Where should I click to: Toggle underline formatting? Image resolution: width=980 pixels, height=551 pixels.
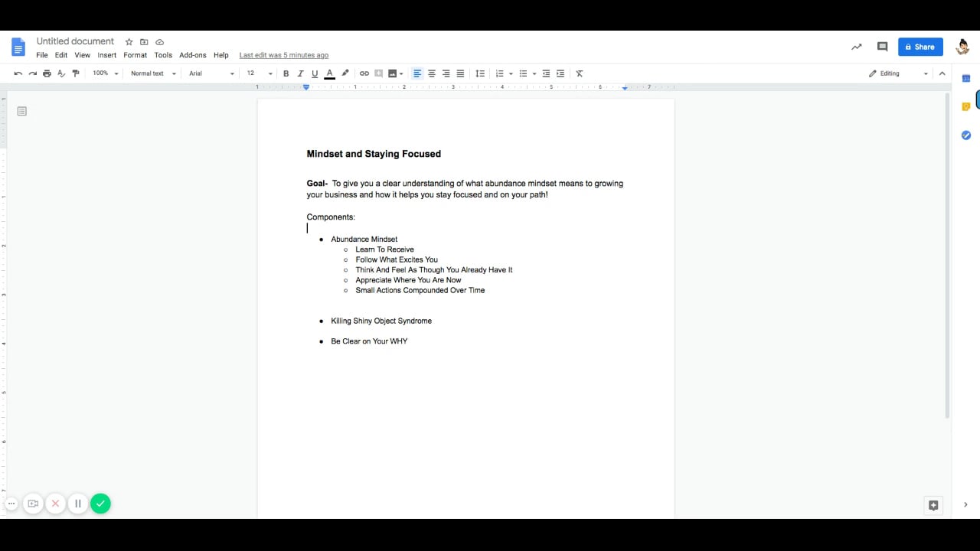coord(315,73)
